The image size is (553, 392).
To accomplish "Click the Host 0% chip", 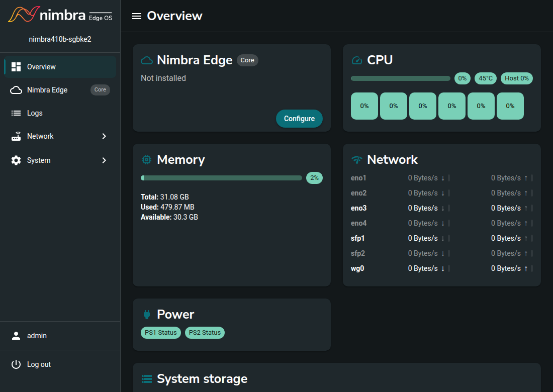I will click(517, 78).
